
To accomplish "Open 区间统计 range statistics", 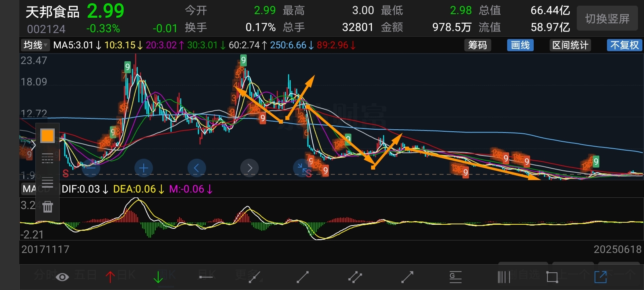I will coord(570,45).
